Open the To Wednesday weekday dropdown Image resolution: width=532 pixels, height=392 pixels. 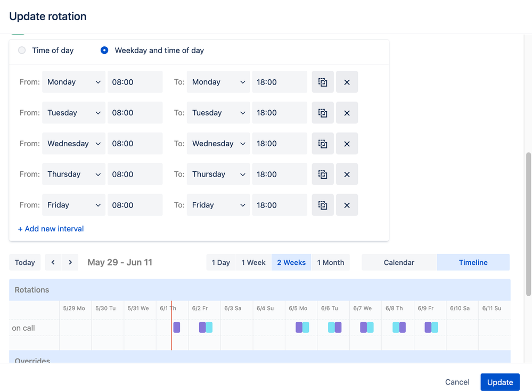click(x=218, y=144)
